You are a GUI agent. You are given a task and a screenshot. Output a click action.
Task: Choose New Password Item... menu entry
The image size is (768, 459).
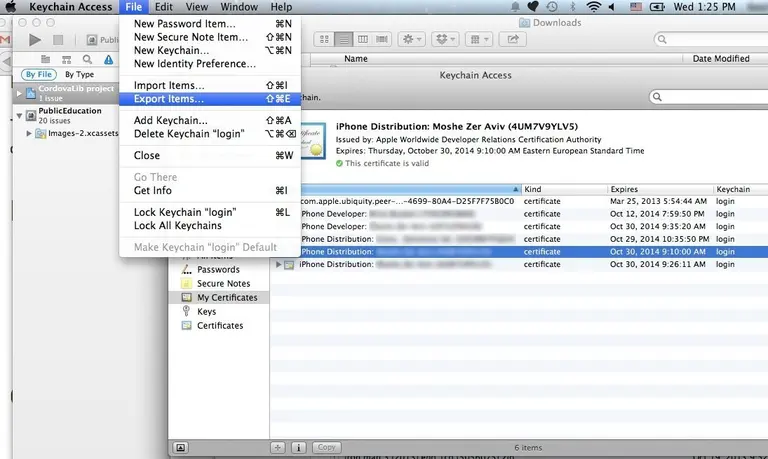click(210, 24)
